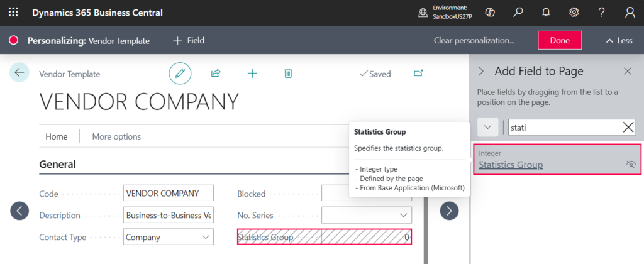644x264 pixels.
Task: Open the settings gear
Action: (574, 13)
